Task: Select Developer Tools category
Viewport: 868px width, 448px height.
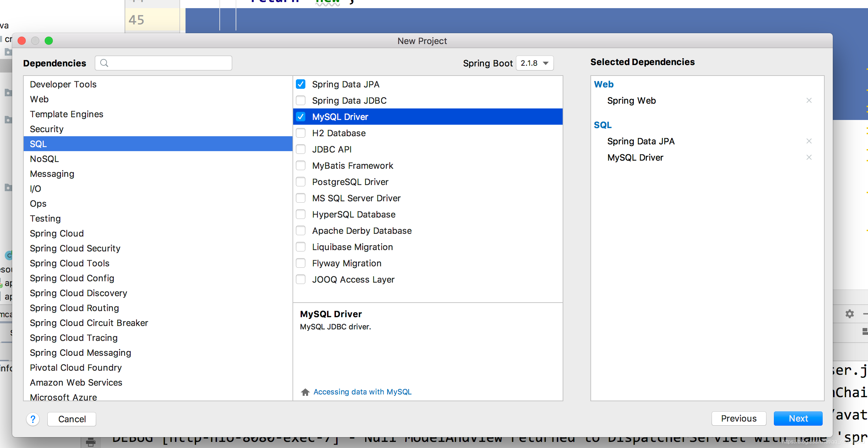Action: [x=158, y=84]
